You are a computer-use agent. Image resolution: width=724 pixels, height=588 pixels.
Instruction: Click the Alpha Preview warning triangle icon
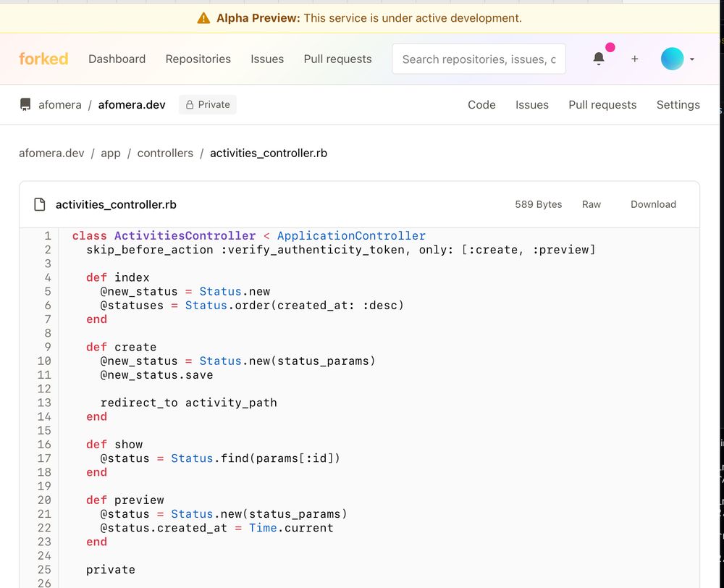203,18
